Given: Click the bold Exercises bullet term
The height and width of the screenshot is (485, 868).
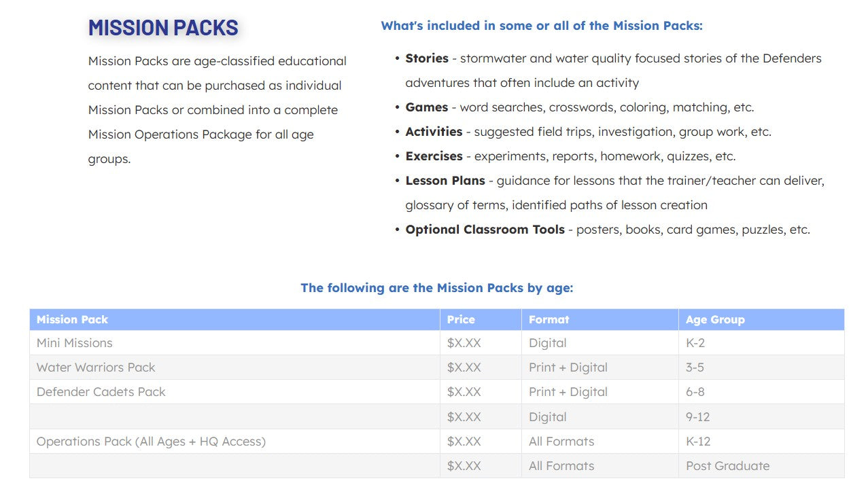Looking at the screenshot, I should 434,156.
